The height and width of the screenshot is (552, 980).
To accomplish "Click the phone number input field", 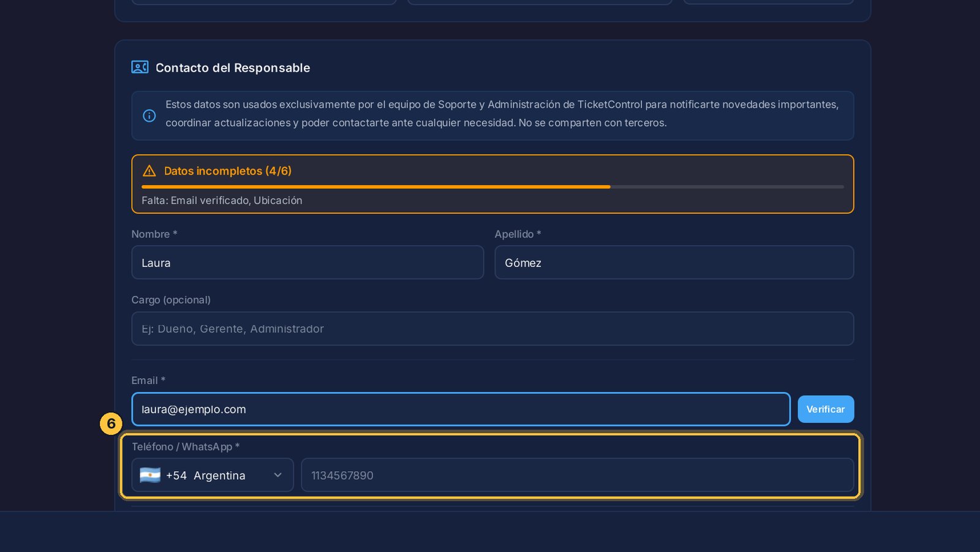I will pyautogui.click(x=578, y=475).
